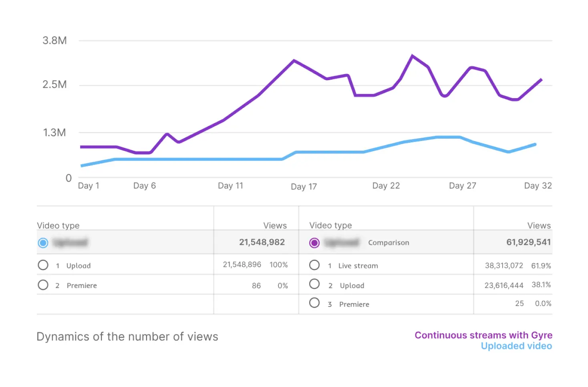Click the Day 17 axis label
588x387 pixels.
(x=304, y=187)
